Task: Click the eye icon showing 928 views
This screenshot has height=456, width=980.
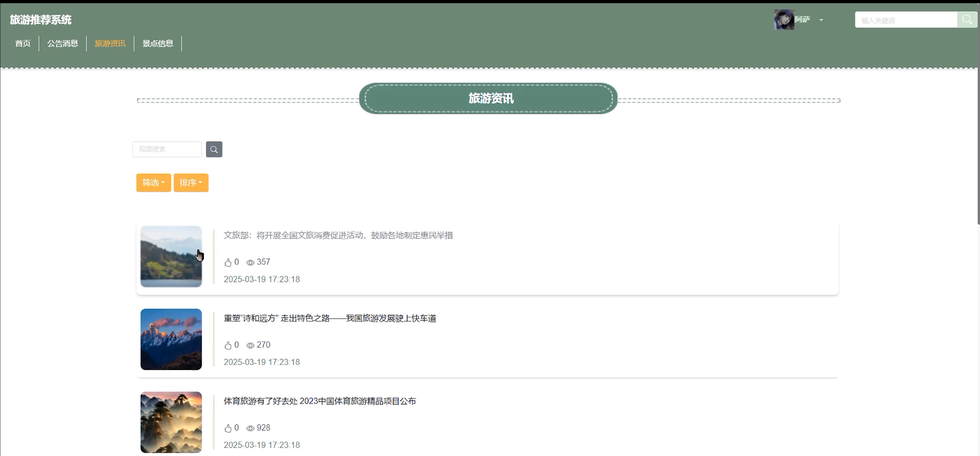Action: coord(250,428)
